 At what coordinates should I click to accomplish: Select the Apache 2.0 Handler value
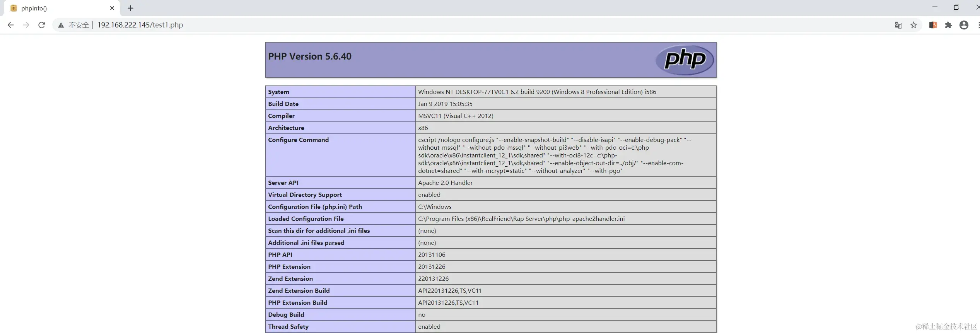[x=445, y=183]
